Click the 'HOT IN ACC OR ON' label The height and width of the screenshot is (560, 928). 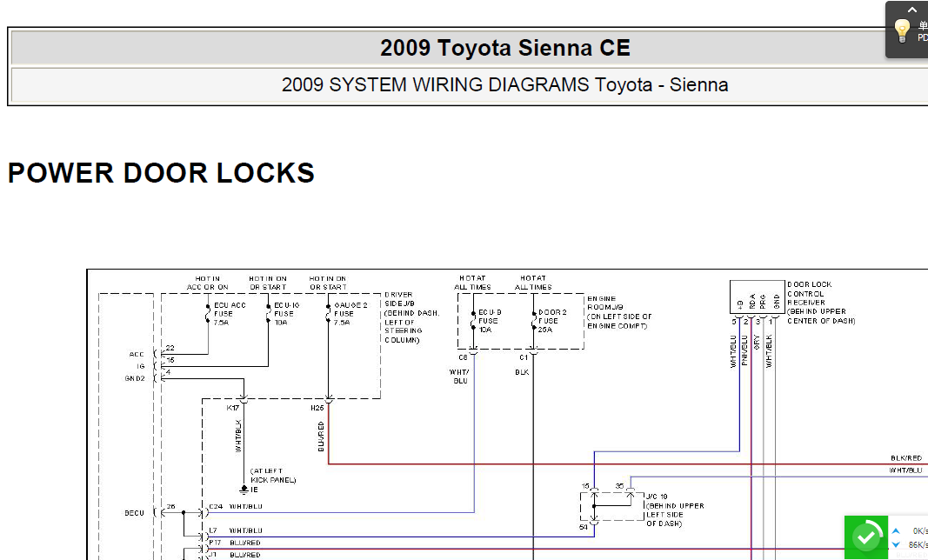tap(207, 283)
